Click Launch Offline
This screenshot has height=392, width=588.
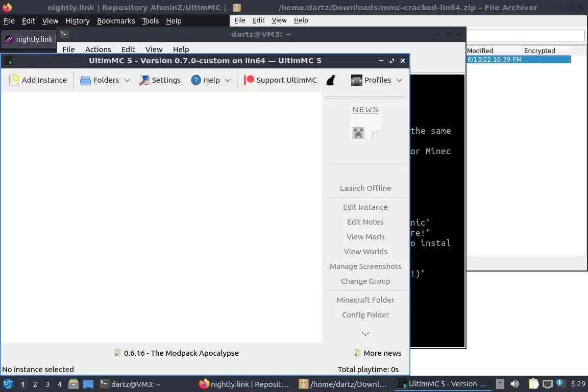click(365, 188)
